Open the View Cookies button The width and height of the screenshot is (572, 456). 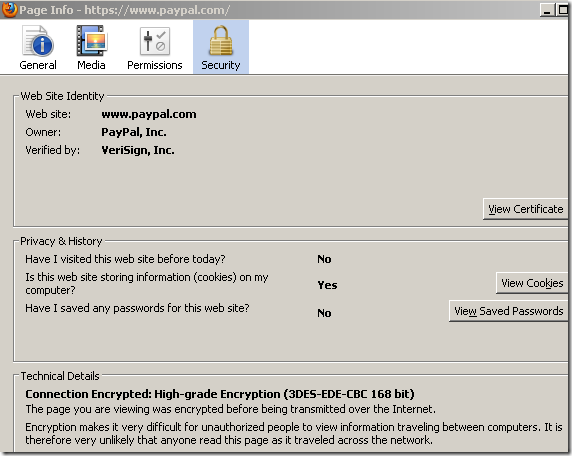tap(532, 283)
